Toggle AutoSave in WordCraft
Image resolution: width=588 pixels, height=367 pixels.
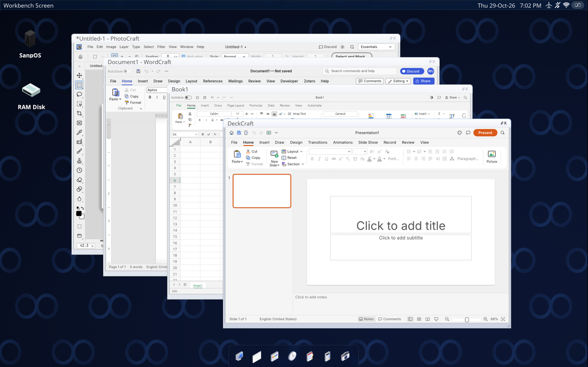[x=127, y=71]
